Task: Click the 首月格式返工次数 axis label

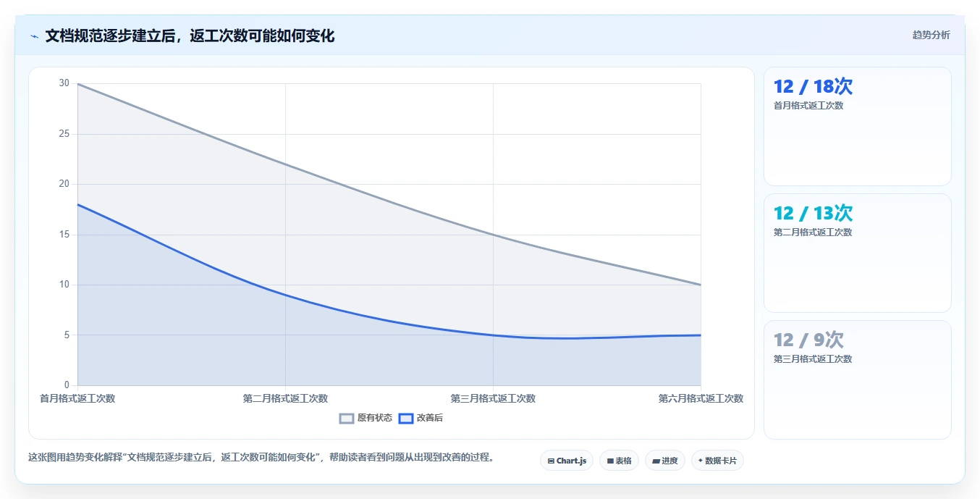Action: coord(77,398)
